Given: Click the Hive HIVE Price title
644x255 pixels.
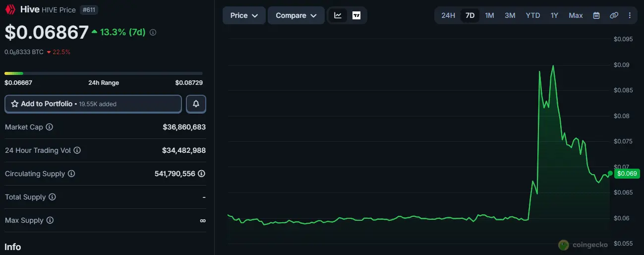Looking at the screenshot, I should (48, 9).
